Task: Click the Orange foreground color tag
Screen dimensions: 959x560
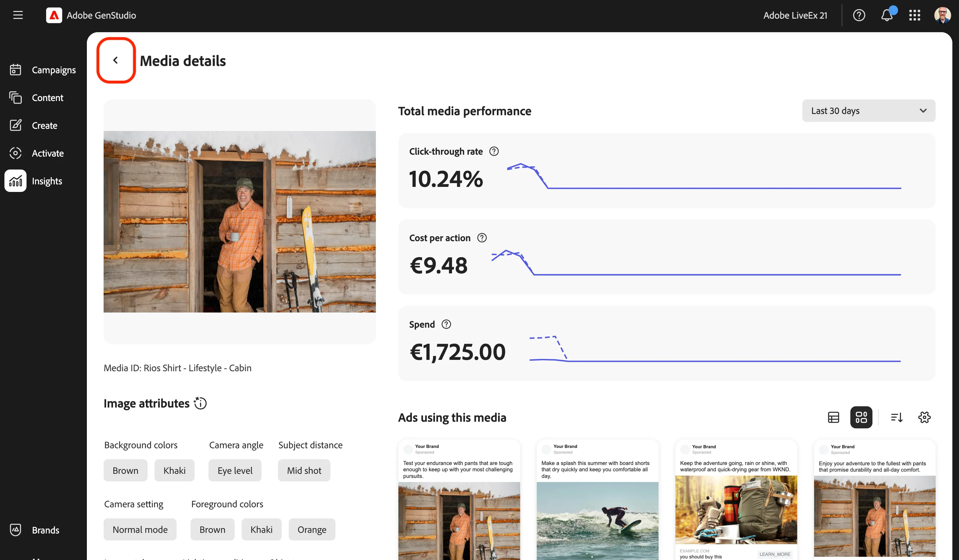Action: pos(312,530)
